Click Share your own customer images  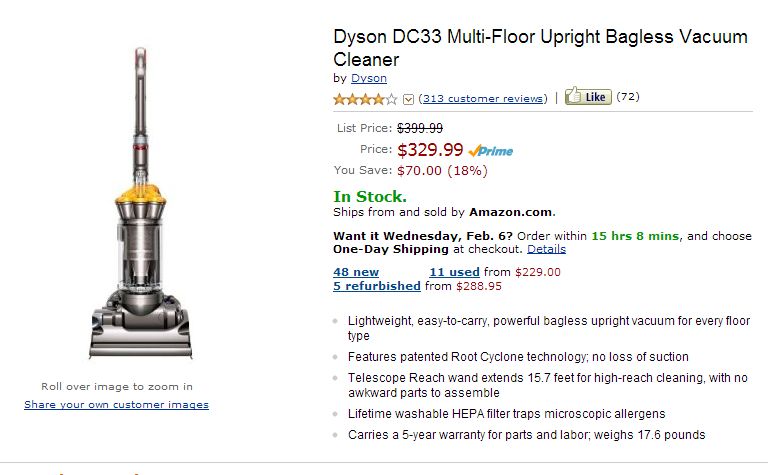click(x=117, y=404)
